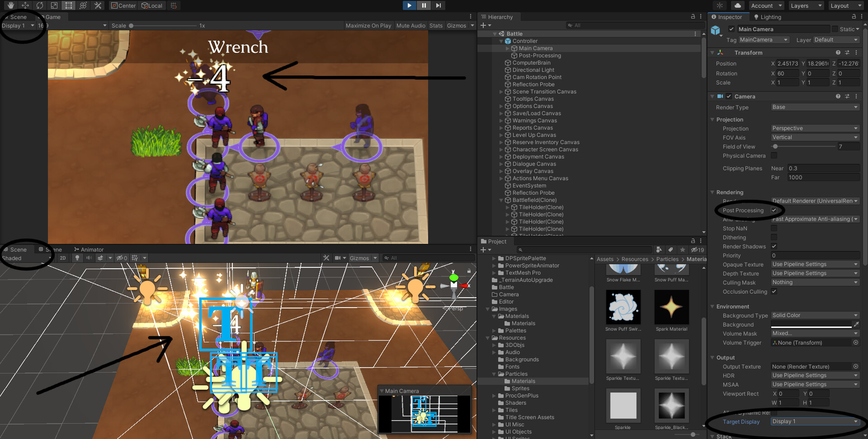Select the Rotate tool

pos(39,5)
